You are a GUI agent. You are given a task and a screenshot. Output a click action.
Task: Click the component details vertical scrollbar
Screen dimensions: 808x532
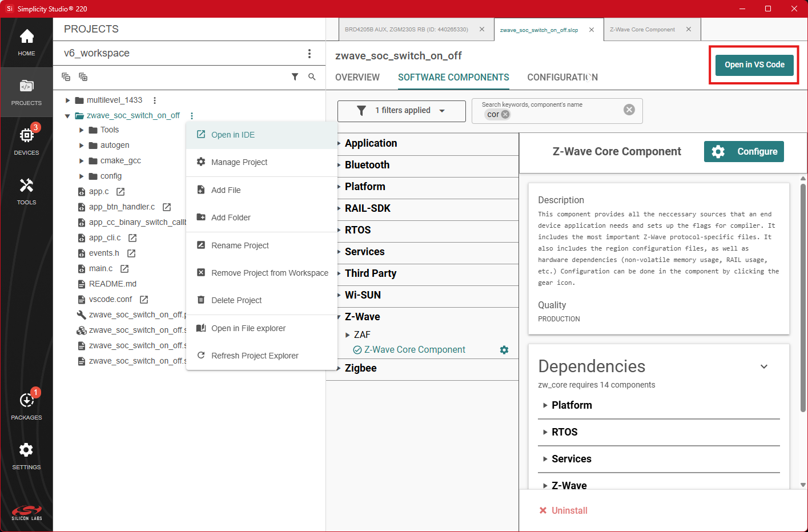click(x=803, y=297)
